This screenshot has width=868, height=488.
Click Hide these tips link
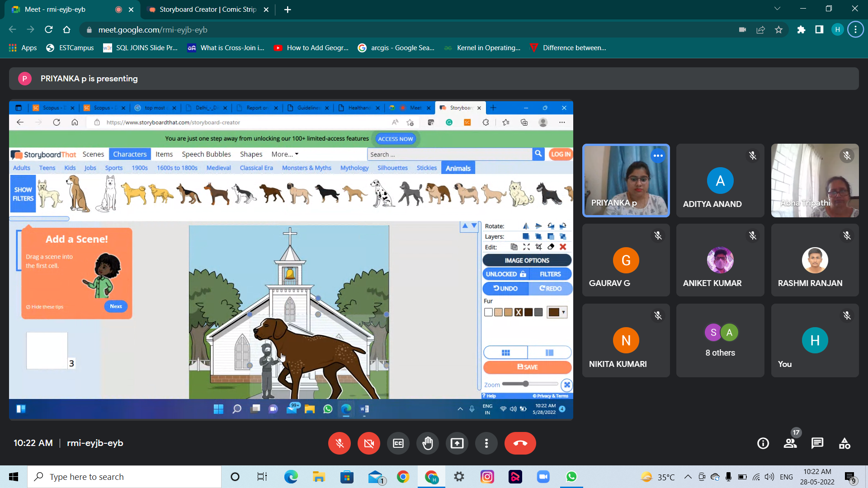coord(45,307)
